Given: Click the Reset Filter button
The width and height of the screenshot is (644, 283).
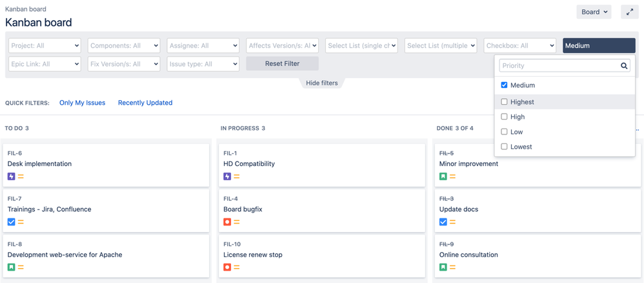Looking at the screenshot, I should [x=282, y=64].
